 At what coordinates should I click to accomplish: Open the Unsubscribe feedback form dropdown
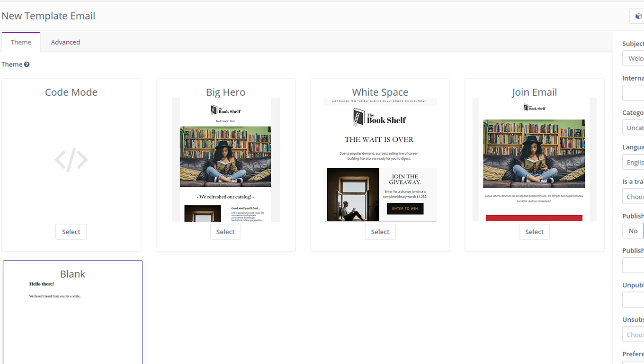click(x=633, y=335)
